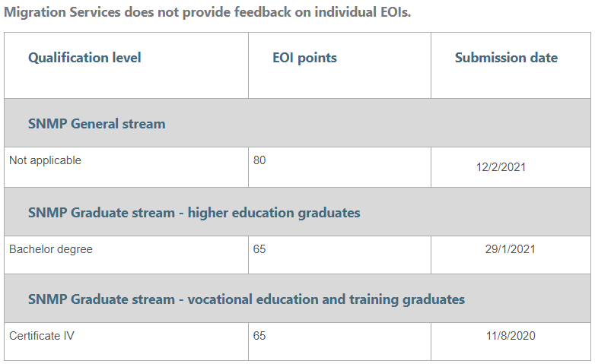Click the word EOIs in the notice

coord(396,12)
